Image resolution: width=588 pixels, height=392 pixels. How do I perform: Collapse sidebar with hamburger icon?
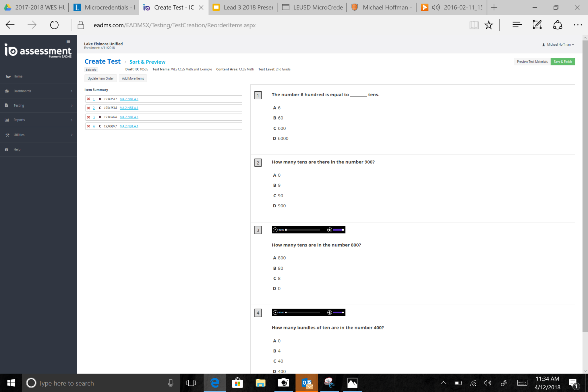pyautogui.click(x=68, y=42)
